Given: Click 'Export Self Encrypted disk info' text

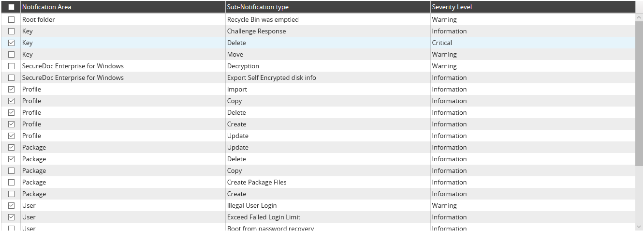Looking at the screenshot, I should point(272,78).
